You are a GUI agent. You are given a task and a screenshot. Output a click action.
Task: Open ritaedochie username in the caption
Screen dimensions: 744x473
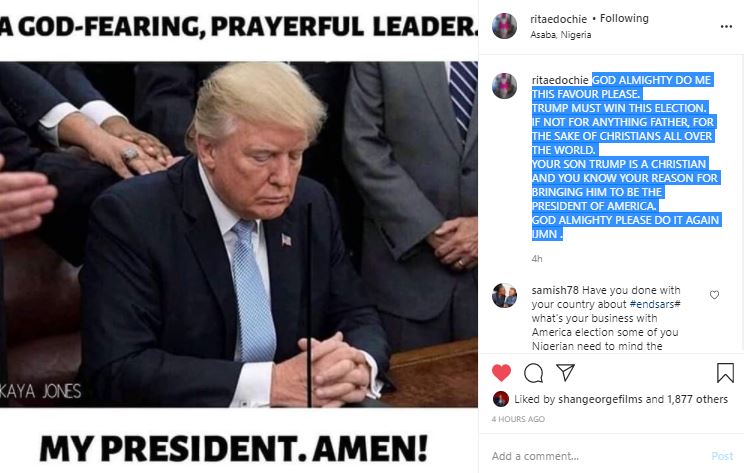coord(560,80)
